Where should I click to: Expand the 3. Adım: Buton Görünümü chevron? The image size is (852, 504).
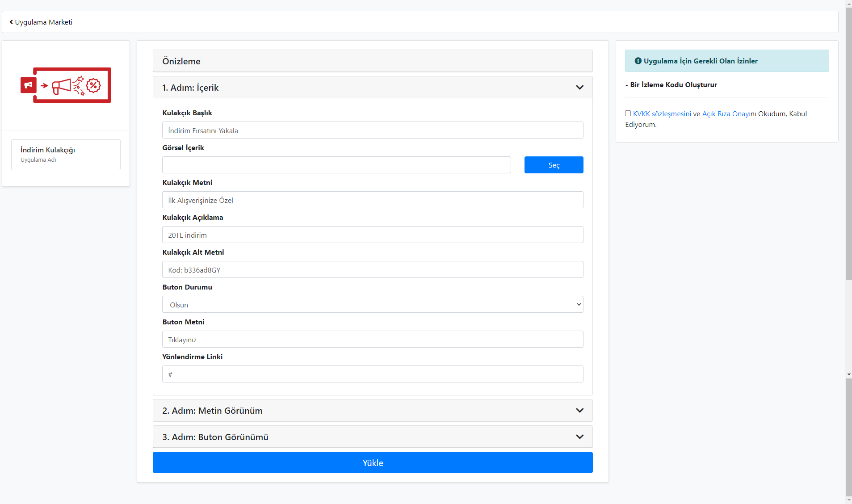[x=579, y=437]
